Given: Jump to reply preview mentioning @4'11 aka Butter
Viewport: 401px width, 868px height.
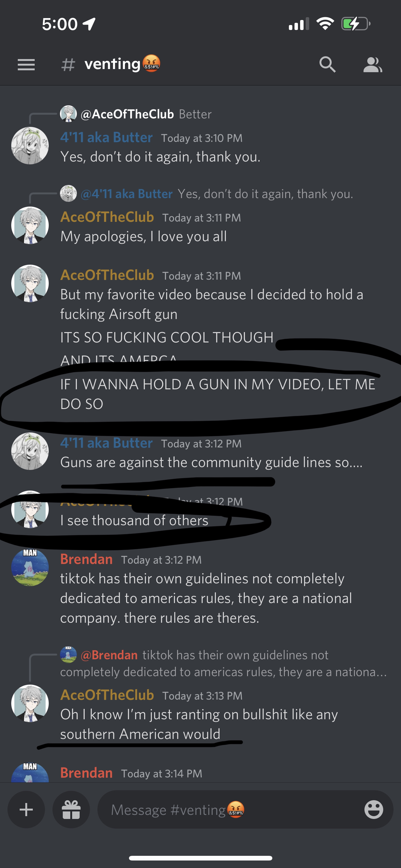Looking at the screenshot, I should [x=207, y=194].
